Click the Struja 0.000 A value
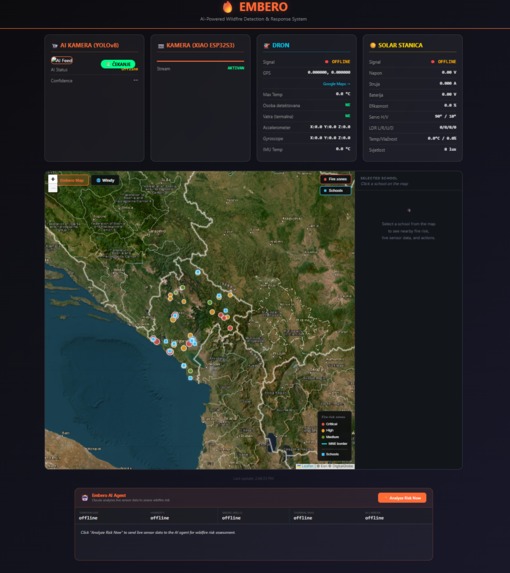 coord(448,83)
